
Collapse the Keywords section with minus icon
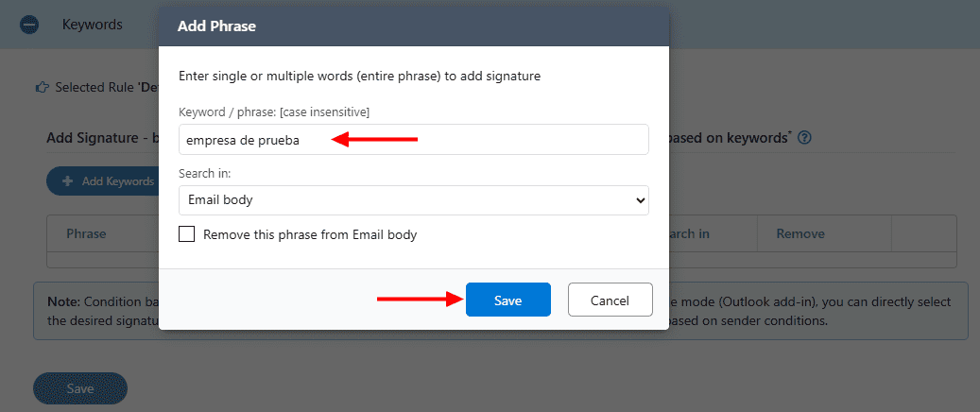[x=28, y=26]
